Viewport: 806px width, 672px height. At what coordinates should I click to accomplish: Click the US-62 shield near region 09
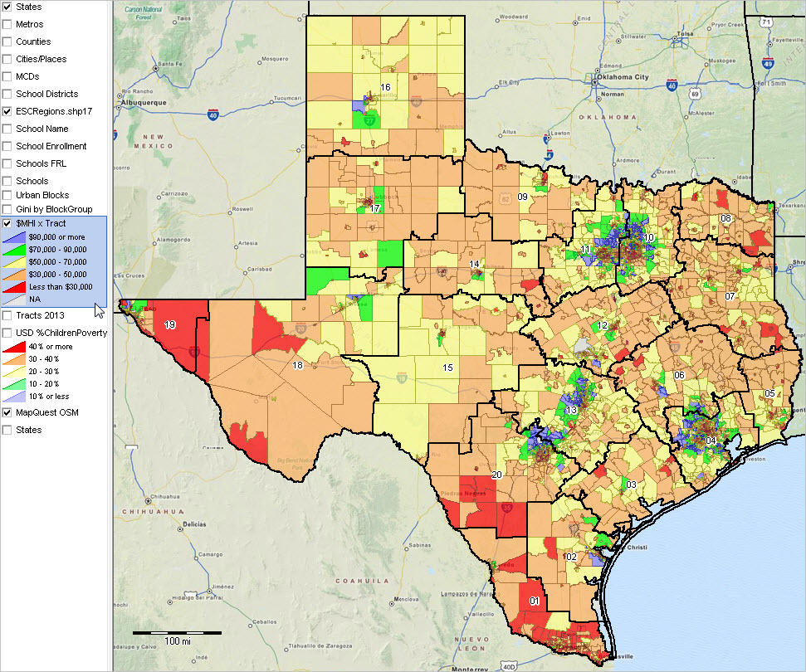(x=506, y=199)
